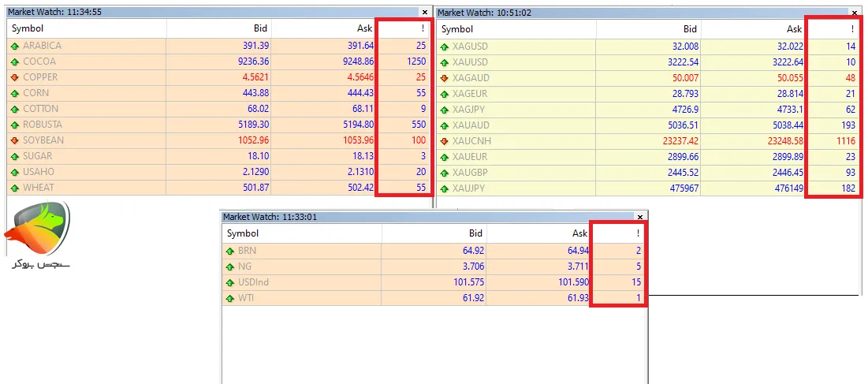
Task: Click the red down arrow beside COPPER
Action: pyautogui.click(x=14, y=77)
